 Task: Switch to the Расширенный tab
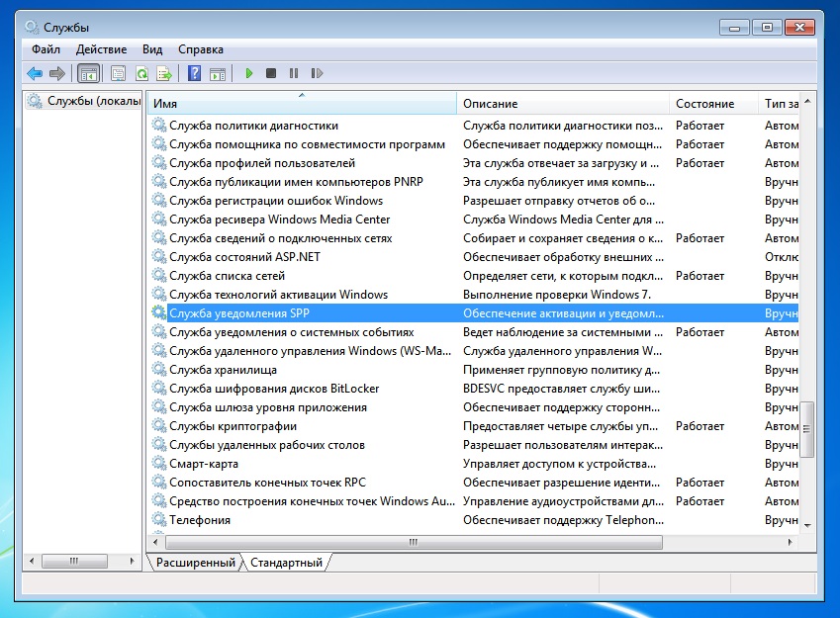[x=194, y=563]
